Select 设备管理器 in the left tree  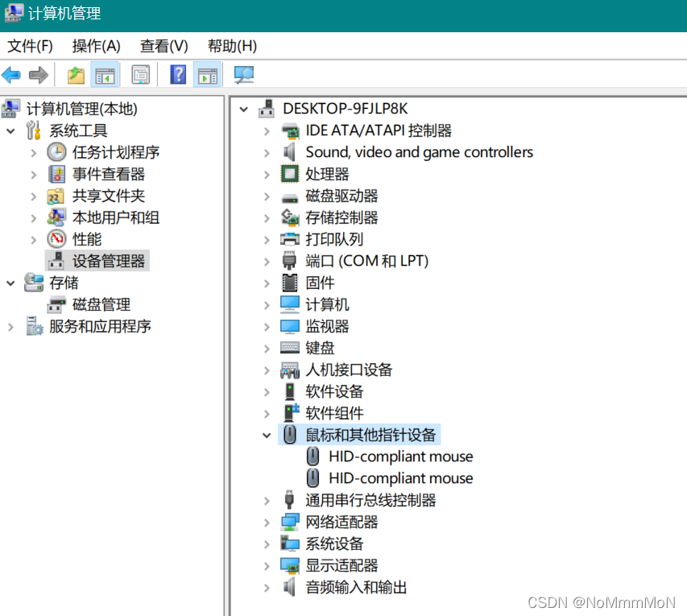click(108, 261)
